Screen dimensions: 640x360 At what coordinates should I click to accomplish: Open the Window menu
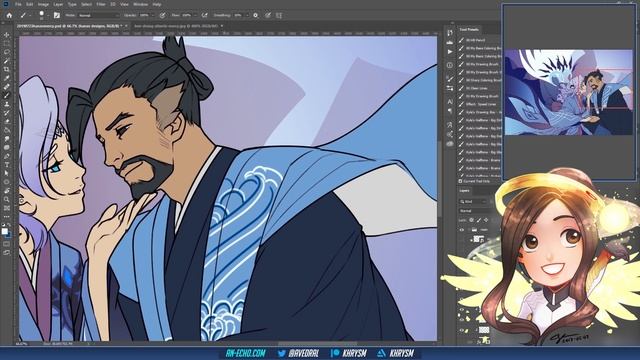coord(140,4)
